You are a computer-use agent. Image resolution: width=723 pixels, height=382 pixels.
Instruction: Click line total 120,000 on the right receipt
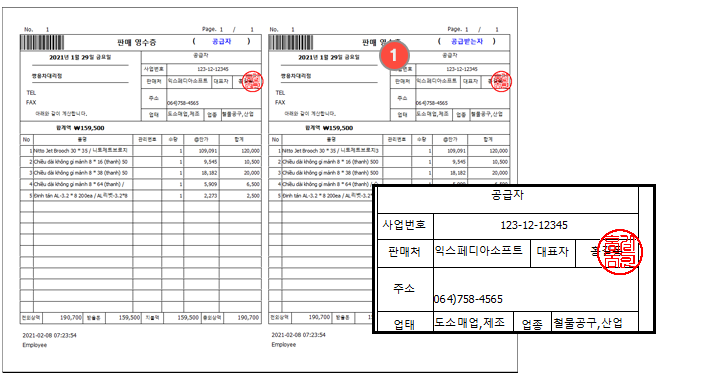[499, 151]
